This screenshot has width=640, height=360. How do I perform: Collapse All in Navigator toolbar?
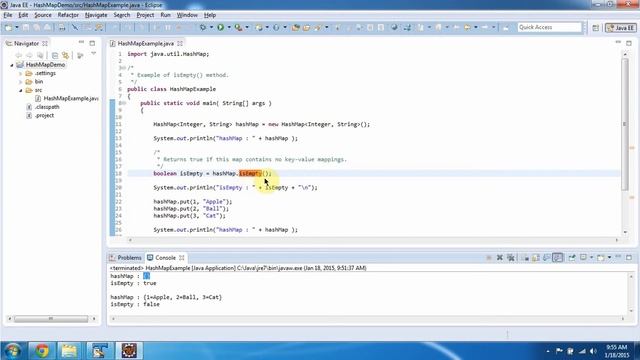(x=55, y=55)
